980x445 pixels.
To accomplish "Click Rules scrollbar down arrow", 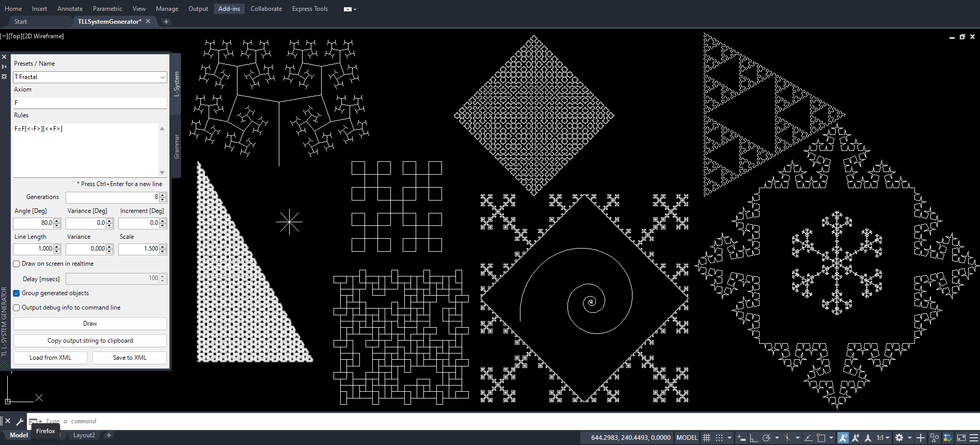I will click(x=162, y=173).
